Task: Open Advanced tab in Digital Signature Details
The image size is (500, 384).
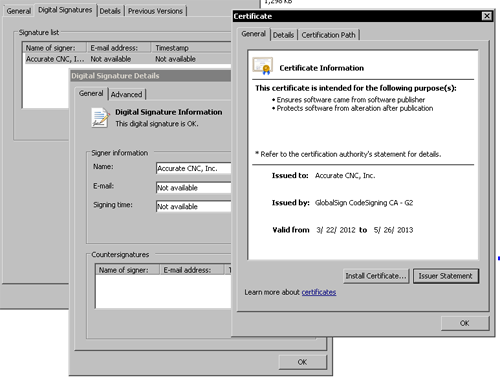Action: [x=126, y=94]
